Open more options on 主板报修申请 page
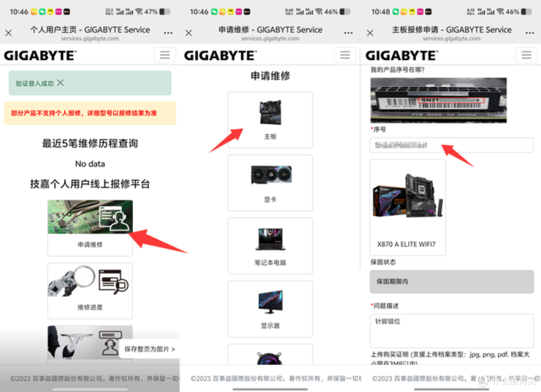The width and height of the screenshot is (541, 392). 530,33
